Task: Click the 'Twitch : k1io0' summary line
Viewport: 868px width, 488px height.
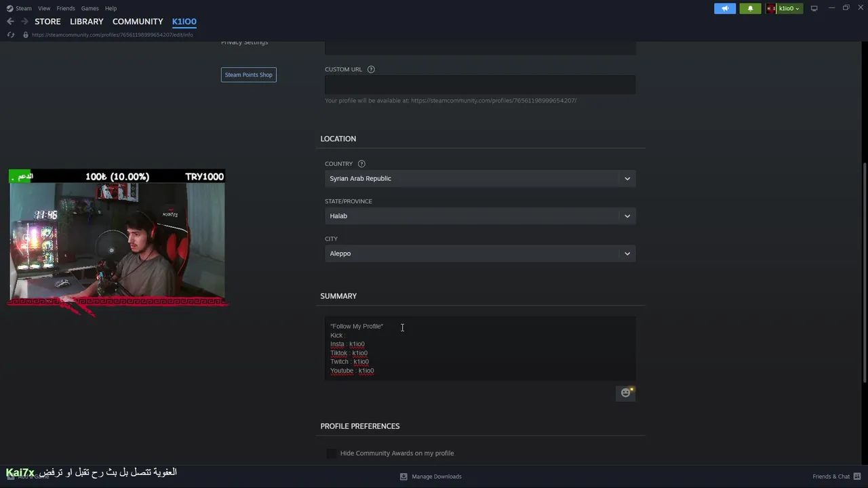Action: [349, 362]
